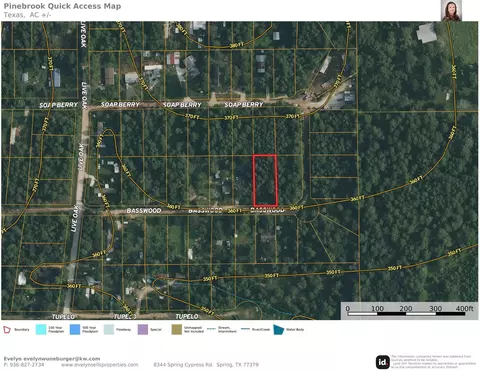The width and height of the screenshot is (480, 371).
Task: Click the Stream Intermittent dashed line symbol
Action: point(212,329)
